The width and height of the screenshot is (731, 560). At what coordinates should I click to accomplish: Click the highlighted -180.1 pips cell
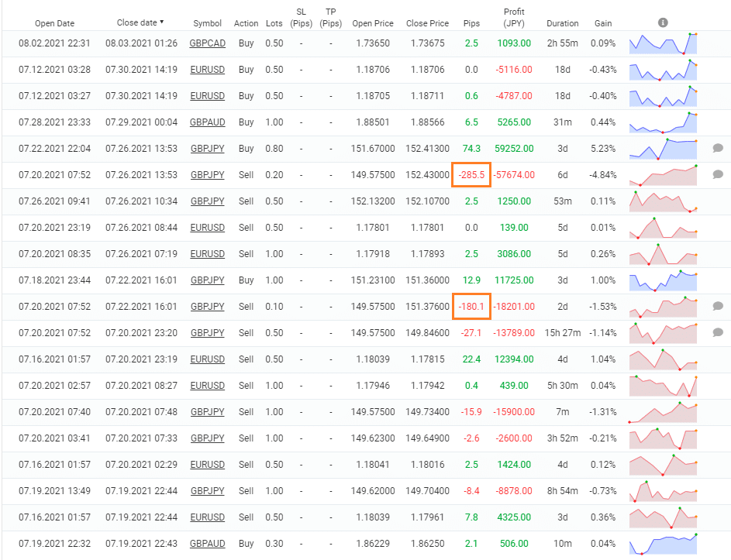pos(471,306)
